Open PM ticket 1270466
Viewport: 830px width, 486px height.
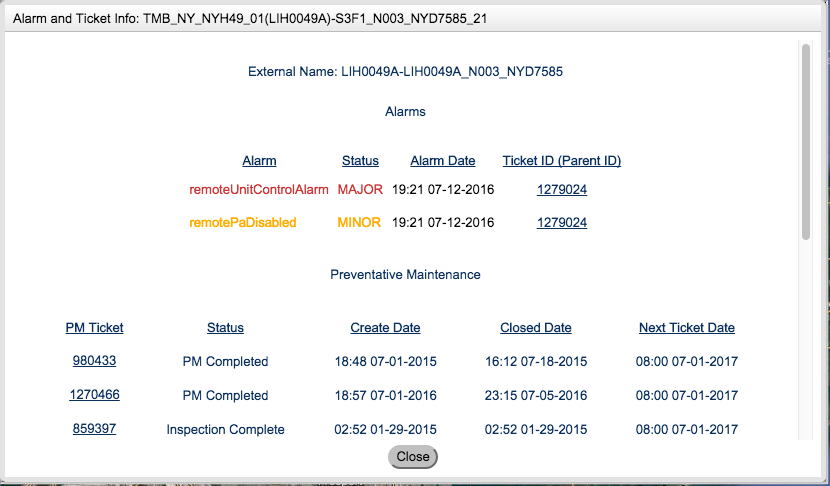(x=94, y=395)
